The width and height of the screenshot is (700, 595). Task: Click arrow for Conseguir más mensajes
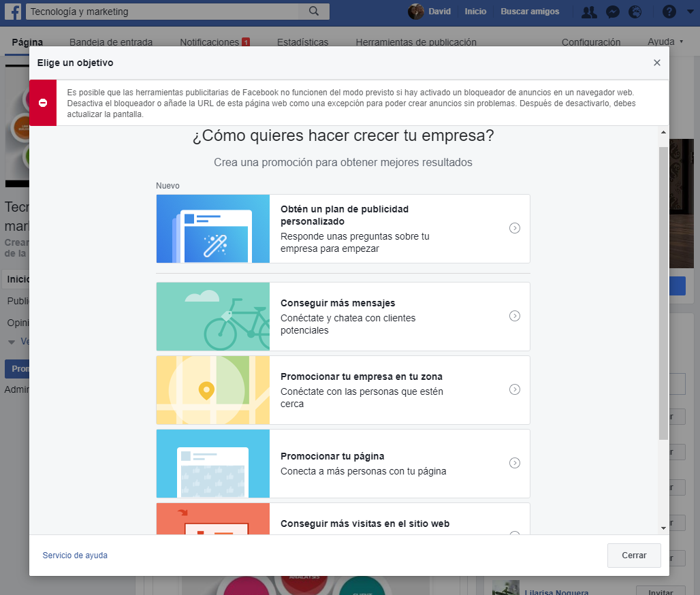click(515, 316)
